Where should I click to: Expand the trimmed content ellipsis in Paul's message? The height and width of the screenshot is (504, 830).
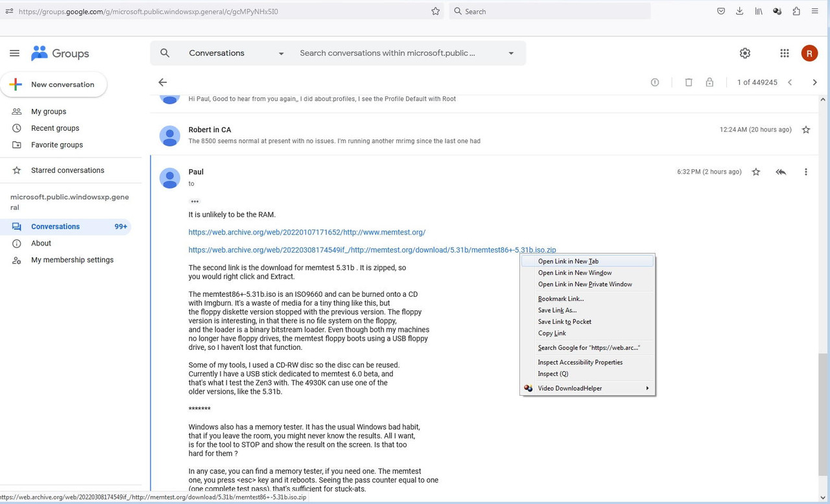click(x=195, y=201)
